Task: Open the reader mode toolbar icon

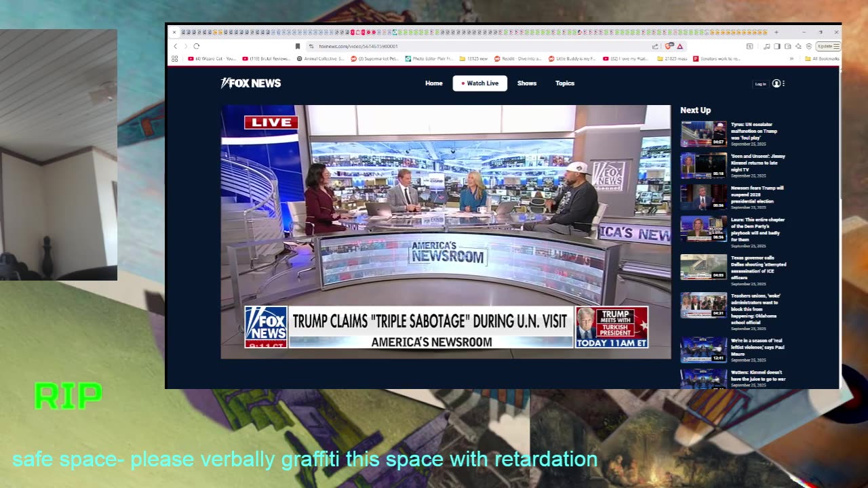Action: 749,46
